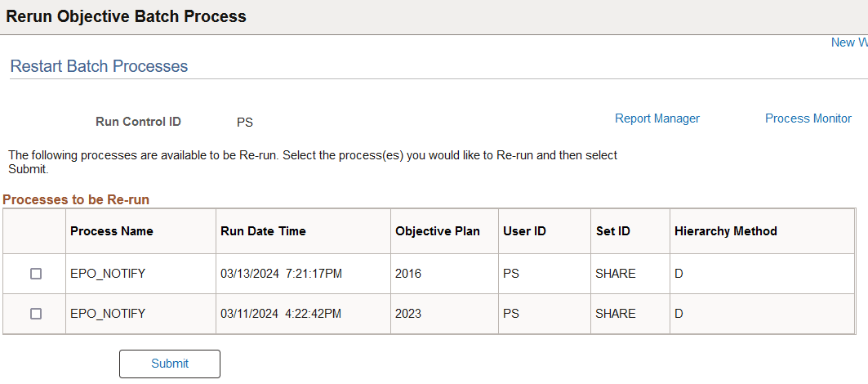
Task: Select the Objective Plan 2023 cell
Action: point(408,314)
